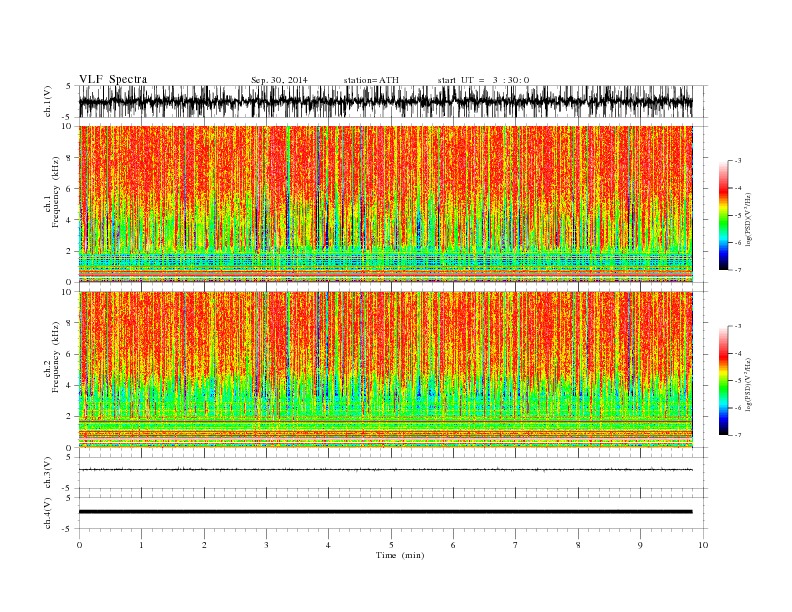Click the ch.2 PSD color scale bar
The width and height of the screenshot is (792, 612).
[723, 381]
